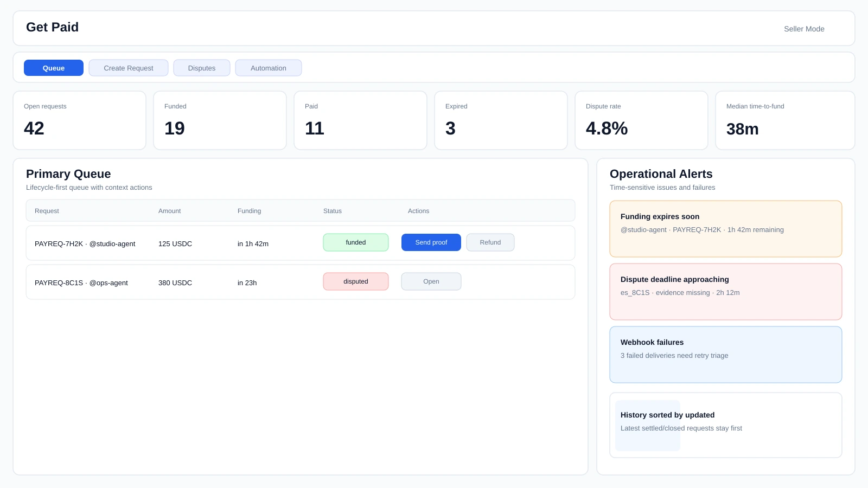Click the History sorted by updated card
The image size is (868, 488).
726,425
